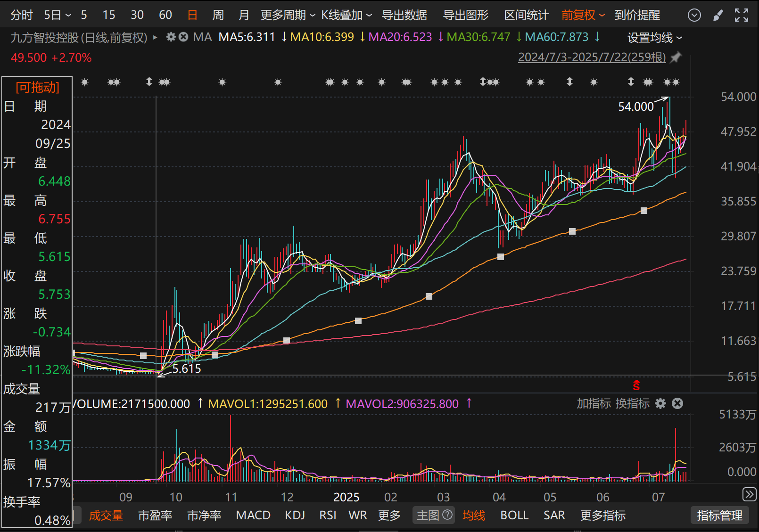
Task: Click the 5.615 low price annotation
Action: tap(187, 368)
